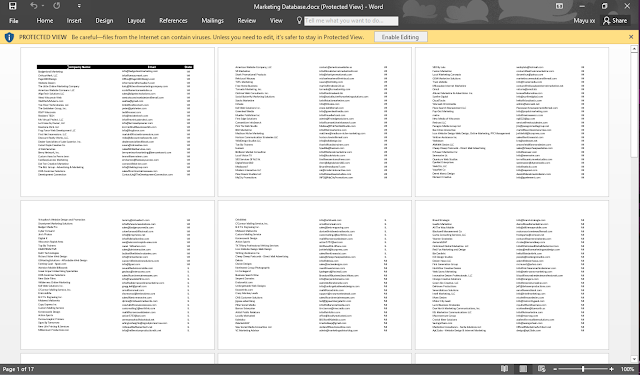The height and width of the screenshot is (375, 640).
Task: Click the zoom out minus button
Action: coord(555,369)
